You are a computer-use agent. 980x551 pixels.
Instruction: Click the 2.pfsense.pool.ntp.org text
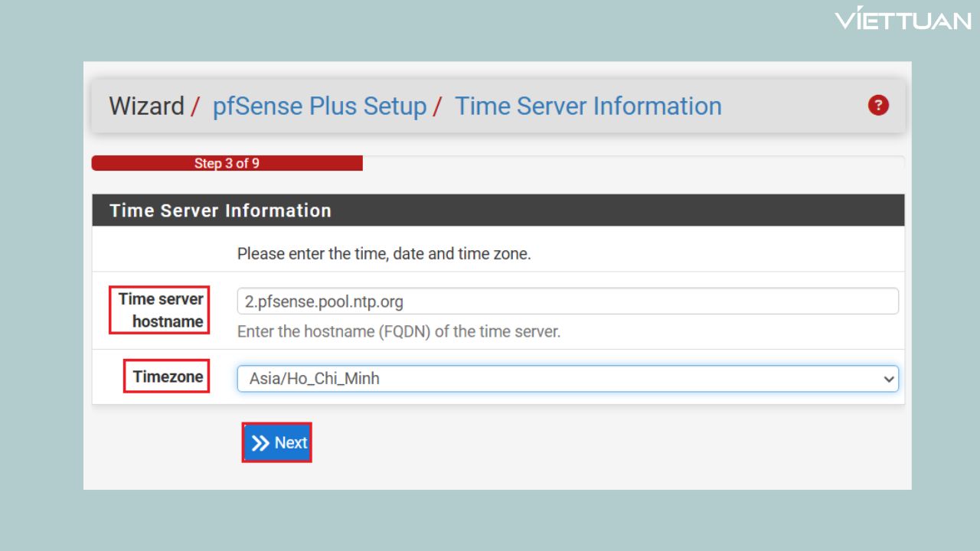[x=324, y=302]
